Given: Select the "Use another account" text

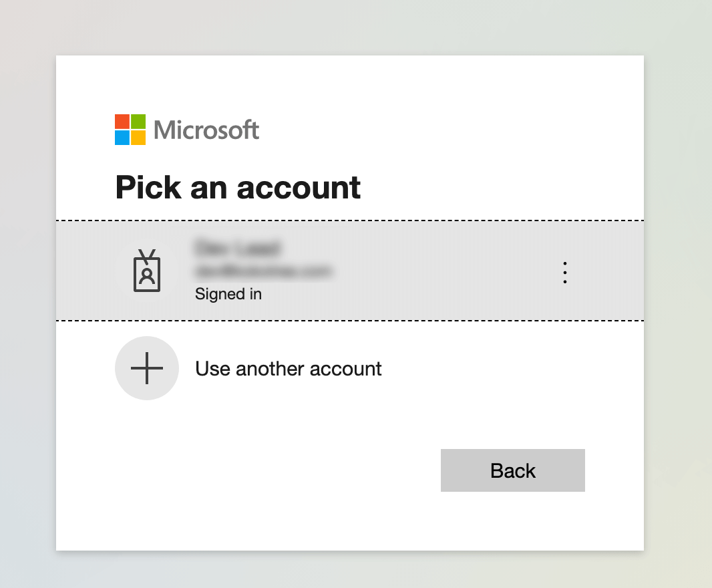Looking at the screenshot, I should click(x=288, y=369).
